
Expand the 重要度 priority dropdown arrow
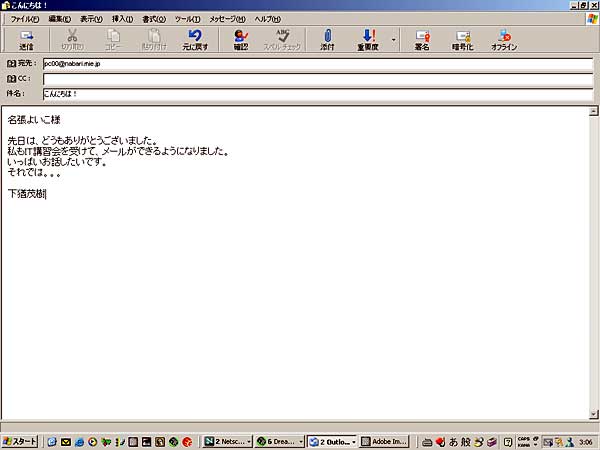click(x=393, y=41)
